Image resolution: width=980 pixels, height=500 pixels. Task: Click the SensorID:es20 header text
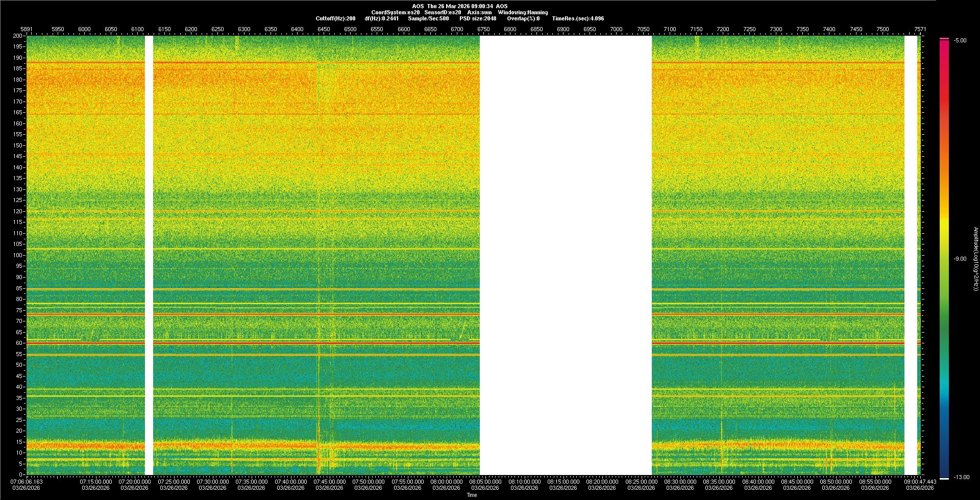coord(443,12)
